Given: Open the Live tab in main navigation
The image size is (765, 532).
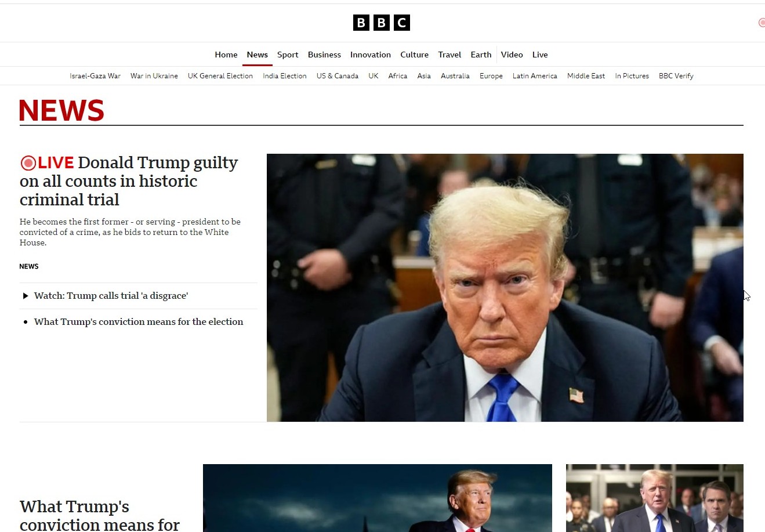Looking at the screenshot, I should click(540, 55).
